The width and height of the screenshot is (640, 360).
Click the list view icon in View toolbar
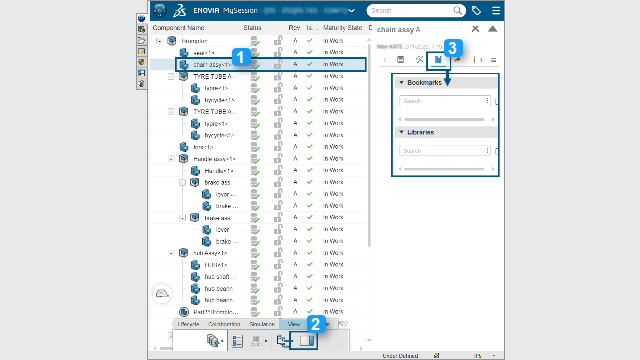[x=237, y=341]
